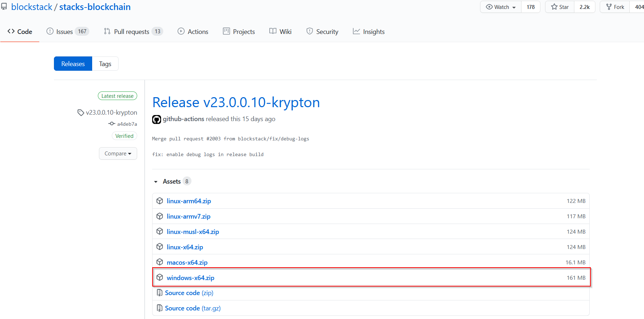Switch to the Tags view

(x=105, y=64)
